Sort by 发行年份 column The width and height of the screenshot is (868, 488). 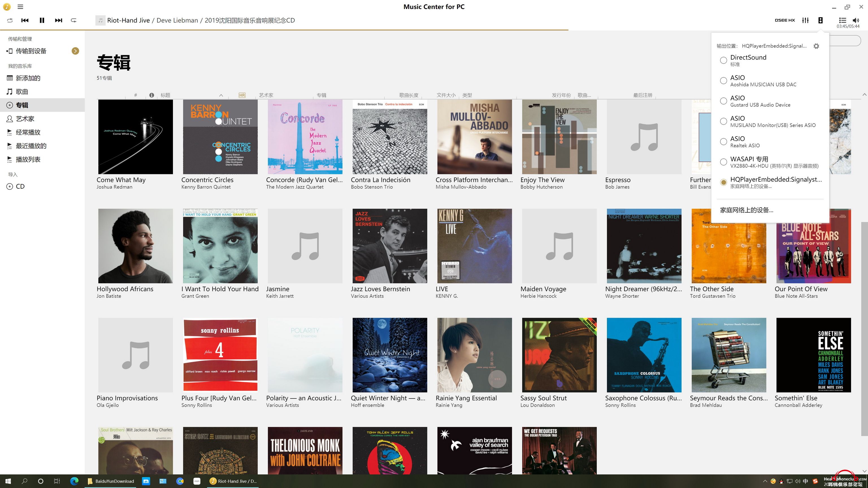pyautogui.click(x=561, y=95)
